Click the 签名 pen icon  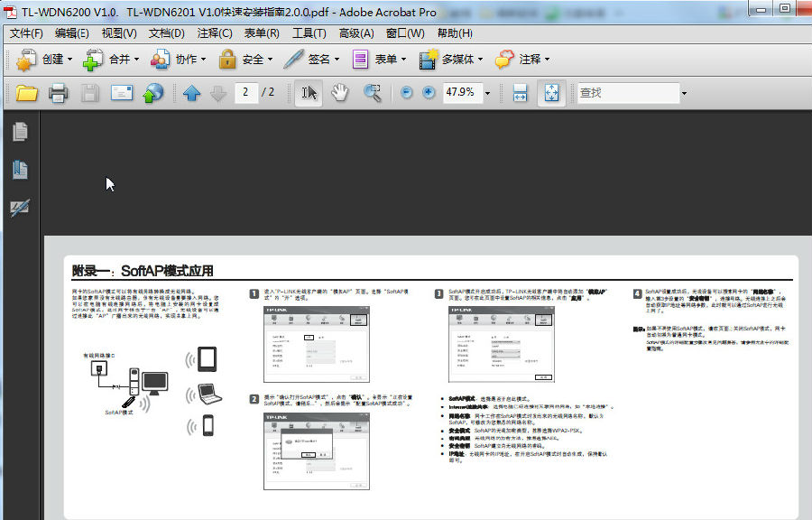tap(293, 60)
